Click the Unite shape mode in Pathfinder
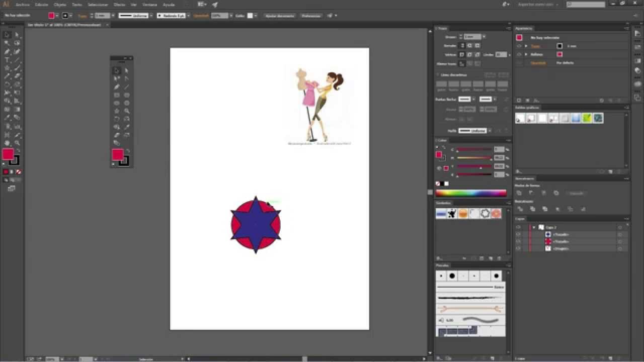 (x=519, y=193)
